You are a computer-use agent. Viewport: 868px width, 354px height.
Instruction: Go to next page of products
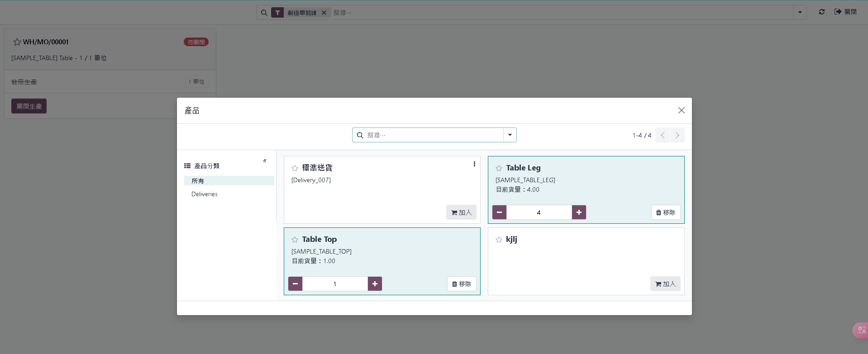coord(677,135)
